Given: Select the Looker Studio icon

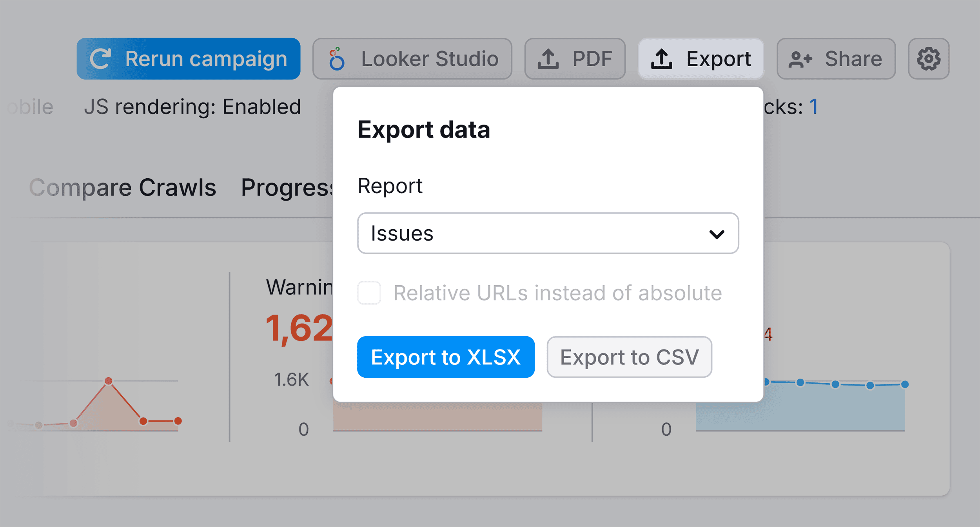Looking at the screenshot, I should (x=336, y=58).
